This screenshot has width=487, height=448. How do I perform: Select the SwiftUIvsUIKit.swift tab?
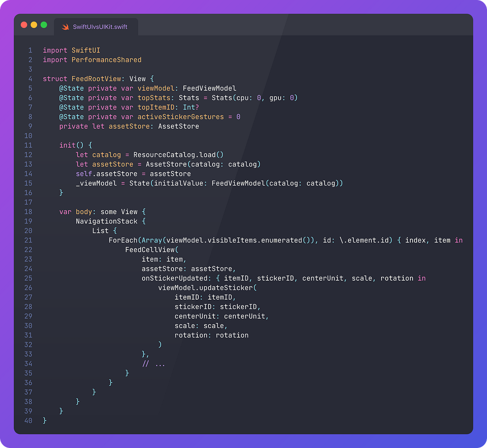coord(96,27)
